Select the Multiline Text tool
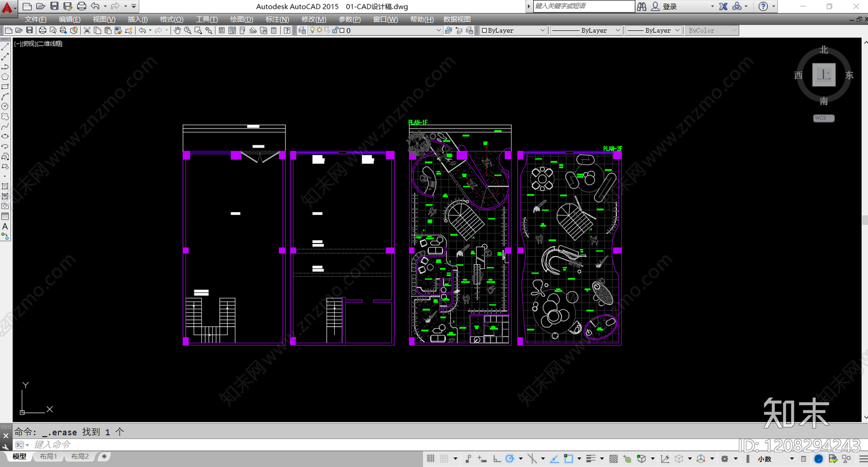 (x=5, y=226)
